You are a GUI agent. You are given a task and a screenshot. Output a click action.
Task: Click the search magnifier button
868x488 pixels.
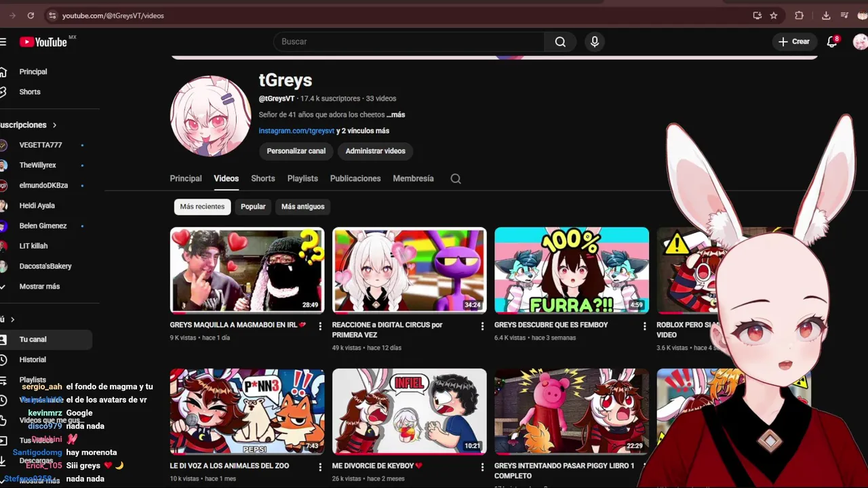coord(560,42)
